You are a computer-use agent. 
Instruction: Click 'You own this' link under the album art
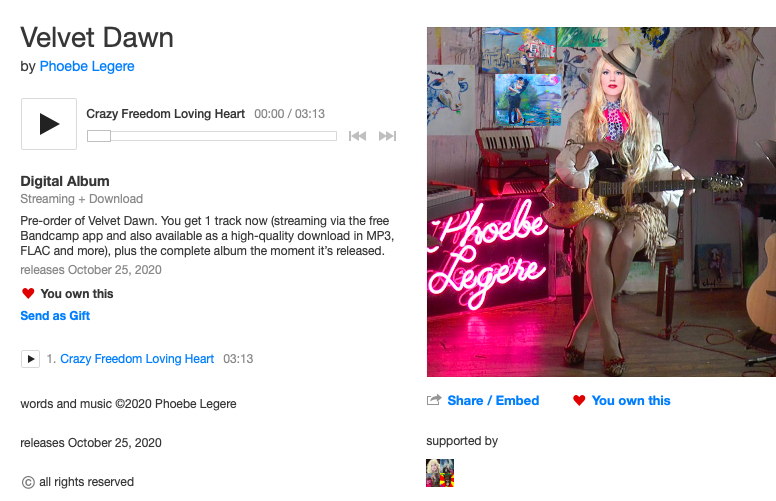pos(631,401)
